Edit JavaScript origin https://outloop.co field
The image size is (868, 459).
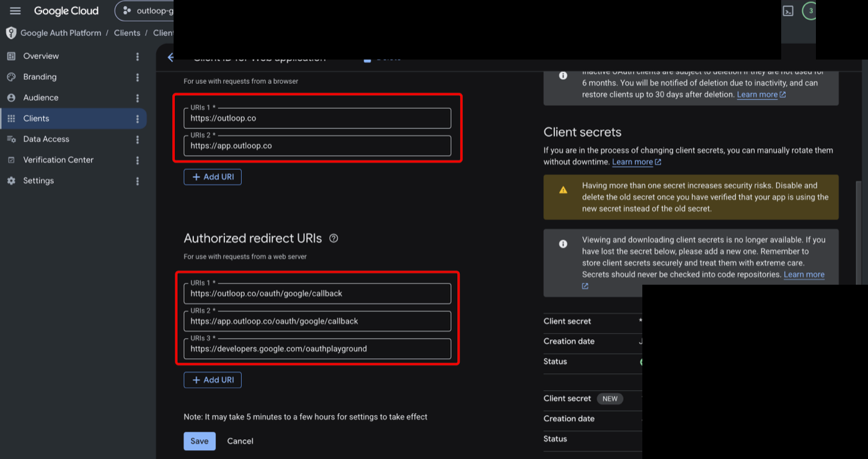317,118
